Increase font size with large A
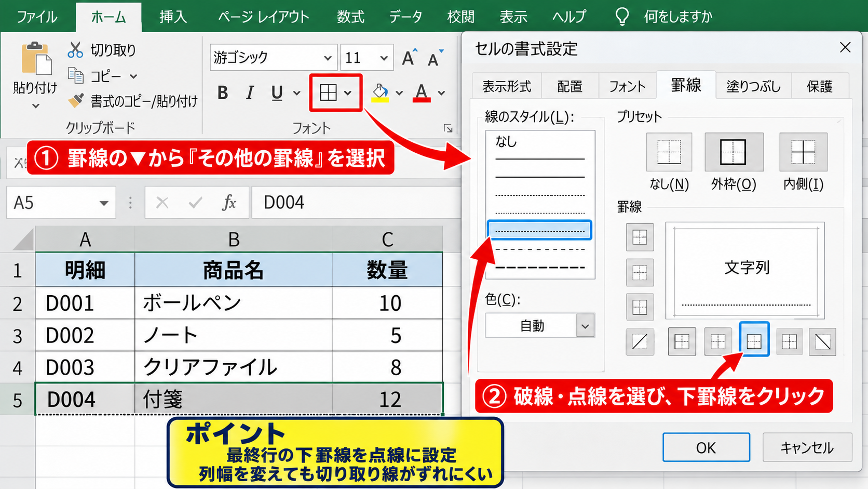 (x=410, y=57)
